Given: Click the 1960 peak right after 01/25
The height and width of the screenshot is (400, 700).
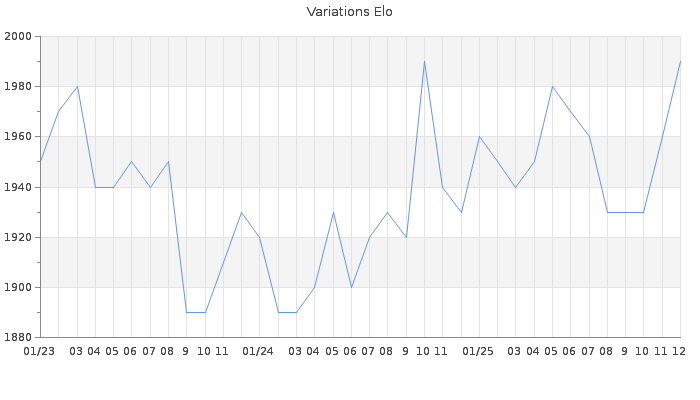Looking at the screenshot, I should tap(479, 137).
